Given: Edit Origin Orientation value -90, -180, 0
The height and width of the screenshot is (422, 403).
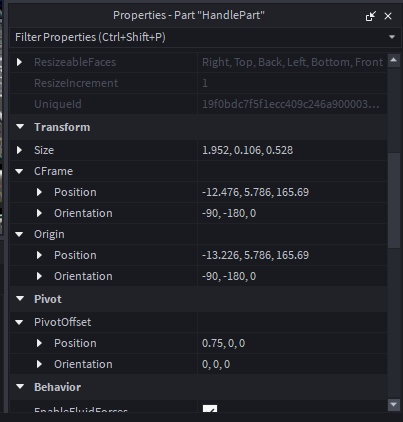Looking at the screenshot, I should click(292, 276).
